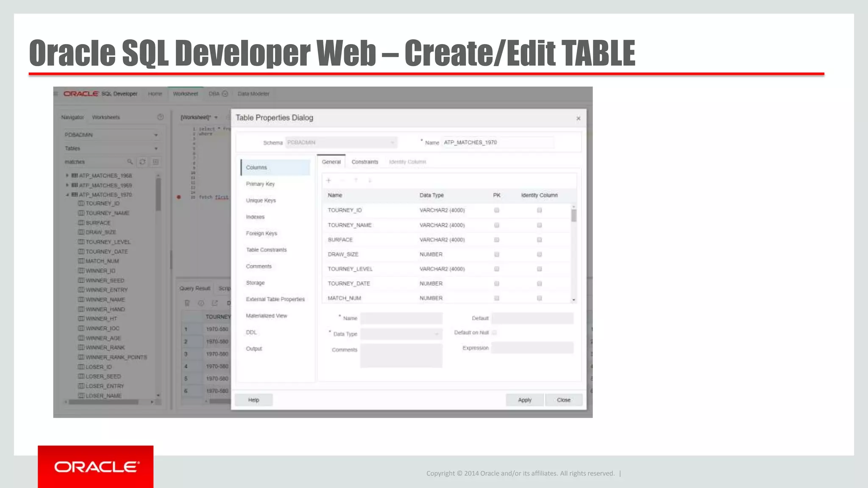This screenshot has width=868, height=488.
Task: Switch to the General tab
Action: (331, 162)
